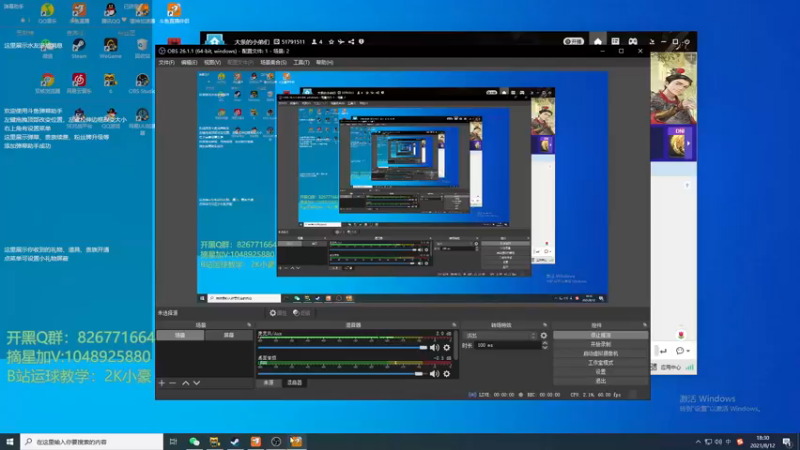Select the second item in the OBS scenes list

pos(229,335)
